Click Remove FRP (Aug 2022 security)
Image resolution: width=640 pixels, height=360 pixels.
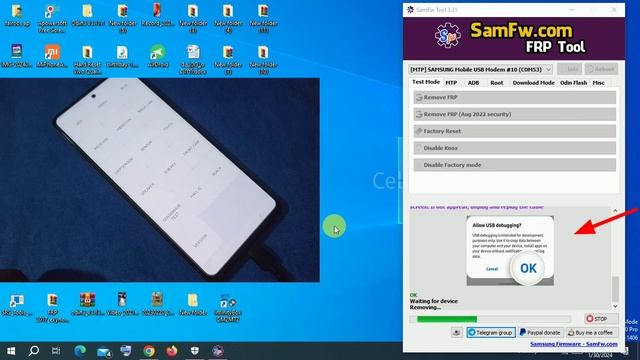[515, 114]
